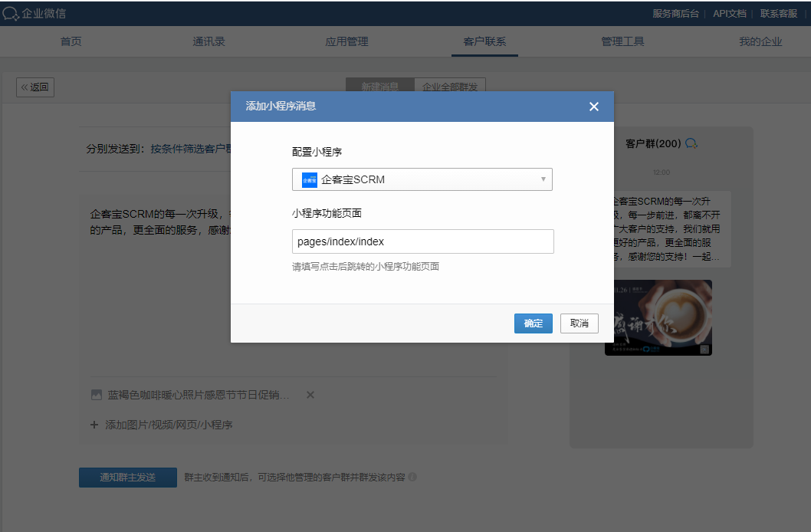Open the API文档 link
Image resolution: width=811 pixels, height=532 pixels.
[729, 14]
